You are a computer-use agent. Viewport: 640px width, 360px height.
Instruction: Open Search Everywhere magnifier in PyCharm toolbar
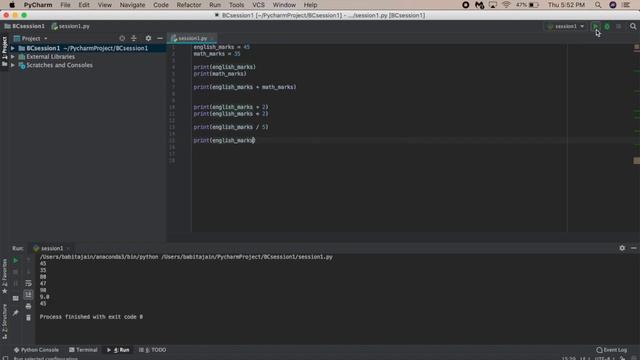pyautogui.click(x=633, y=26)
